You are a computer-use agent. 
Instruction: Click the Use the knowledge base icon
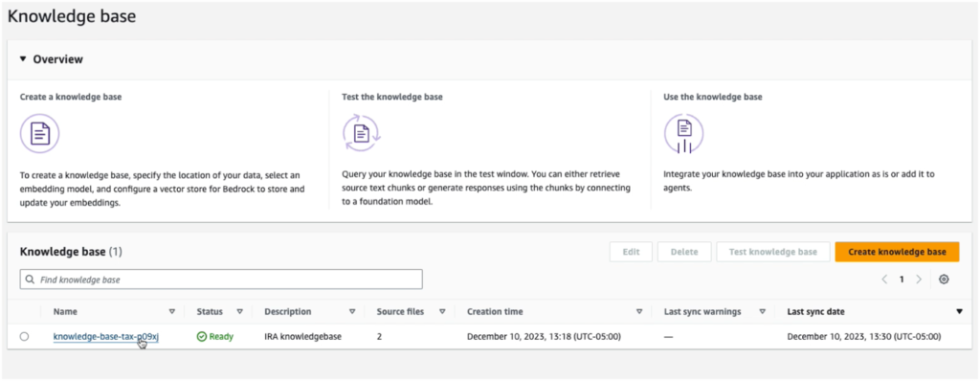click(x=683, y=133)
